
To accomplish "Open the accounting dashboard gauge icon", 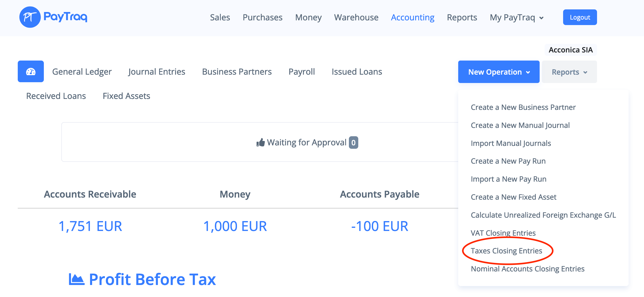I will (31, 72).
